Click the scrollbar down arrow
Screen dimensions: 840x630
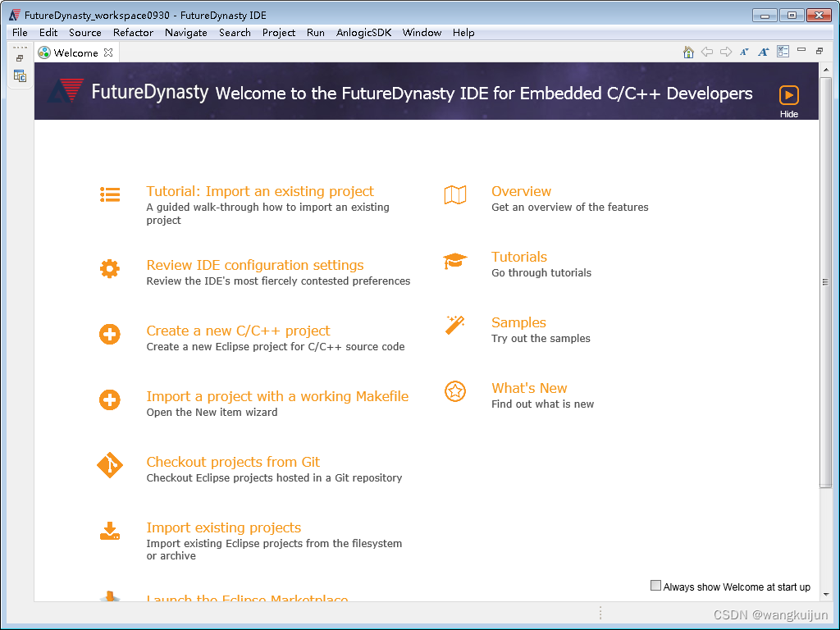tap(825, 594)
